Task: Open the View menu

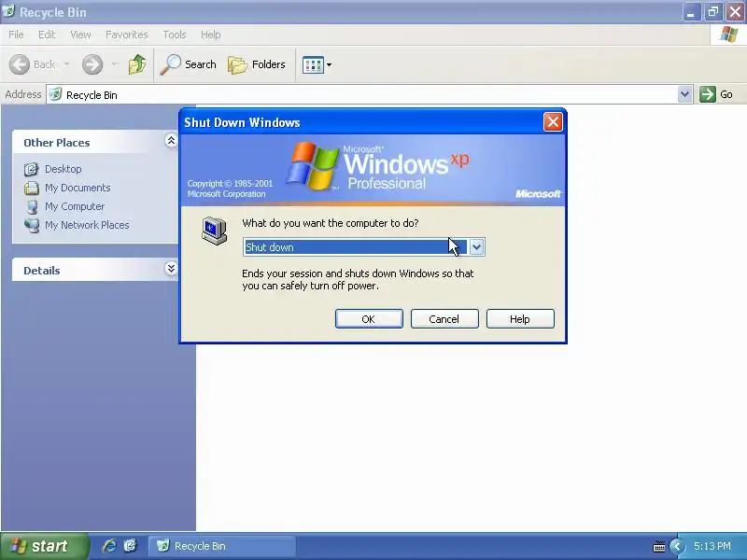Action: tap(80, 35)
